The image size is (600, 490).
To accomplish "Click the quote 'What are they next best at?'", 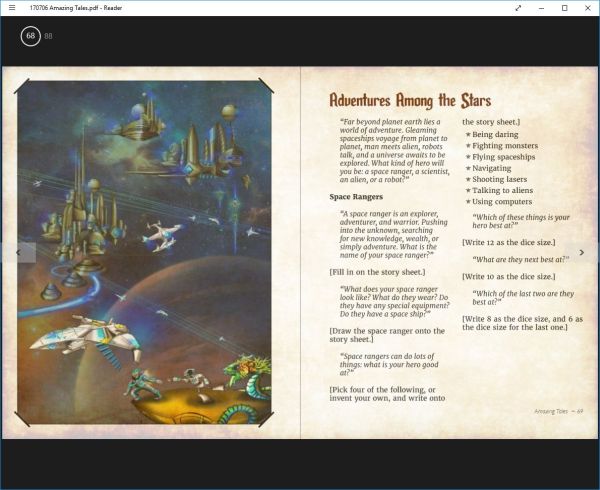I will [521, 259].
